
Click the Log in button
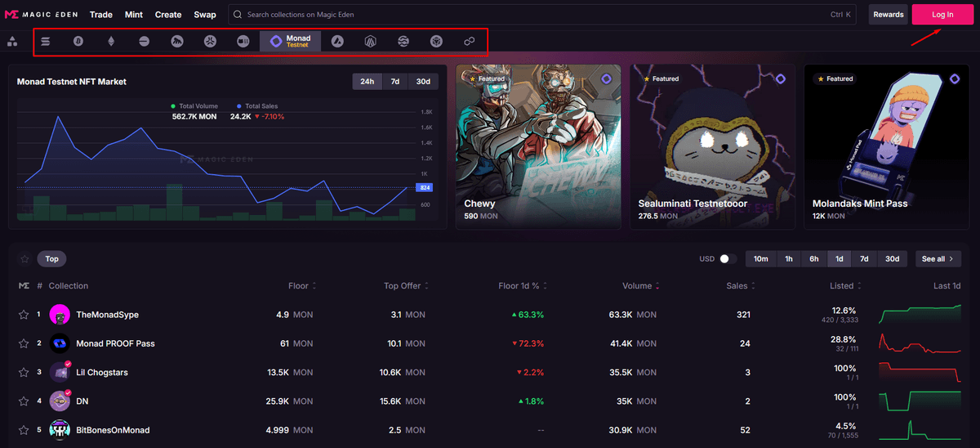(x=942, y=15)
